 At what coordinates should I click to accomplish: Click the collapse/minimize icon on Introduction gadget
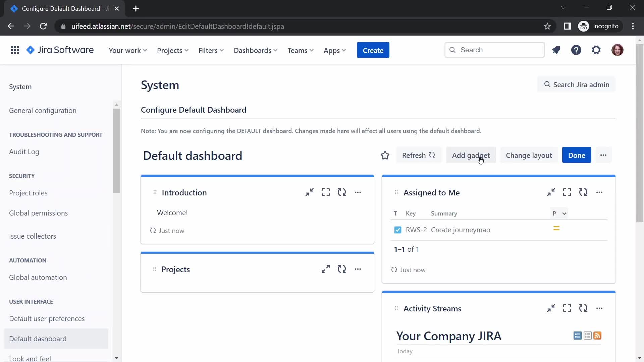[310, 192]
